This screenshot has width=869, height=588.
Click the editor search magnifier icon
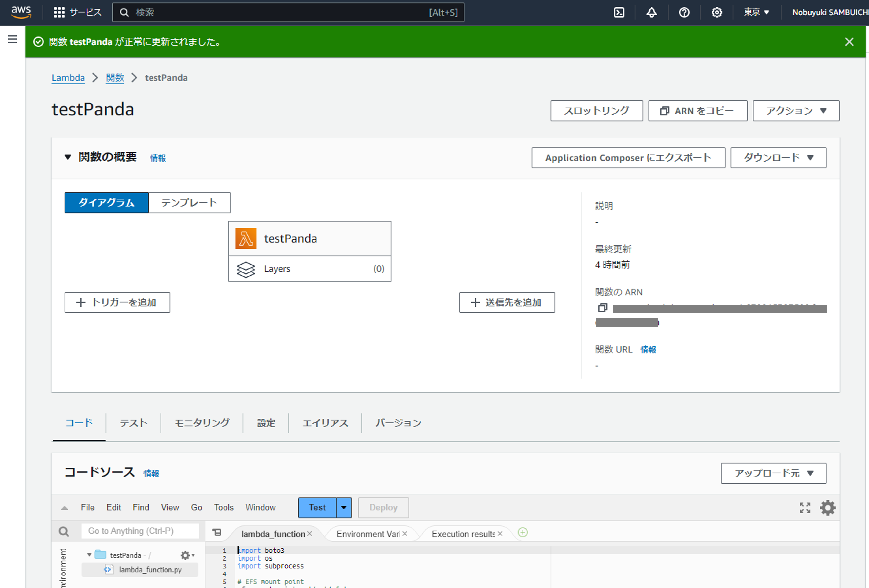tap(64, 531)
